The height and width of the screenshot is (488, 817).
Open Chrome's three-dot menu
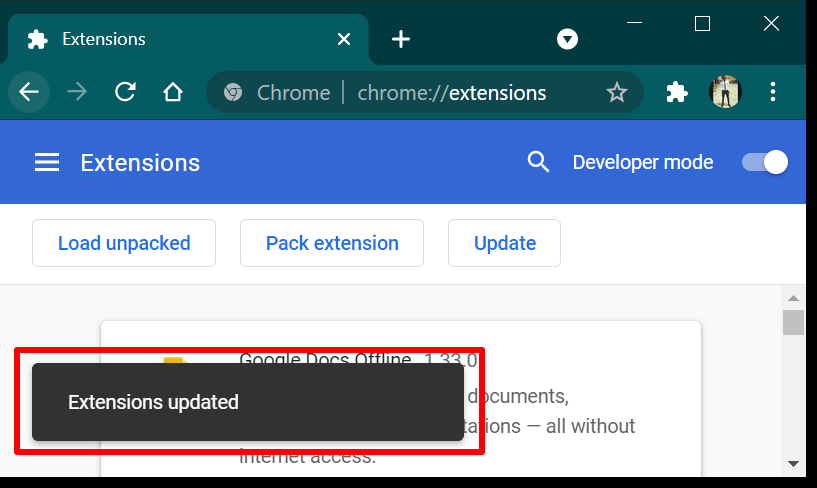[x=773, y=93]
